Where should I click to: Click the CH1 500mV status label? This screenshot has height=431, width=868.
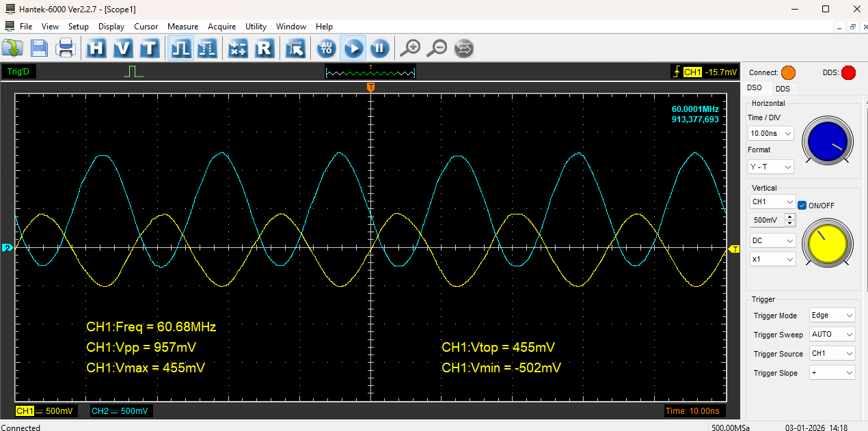click(x=45, y=411)
